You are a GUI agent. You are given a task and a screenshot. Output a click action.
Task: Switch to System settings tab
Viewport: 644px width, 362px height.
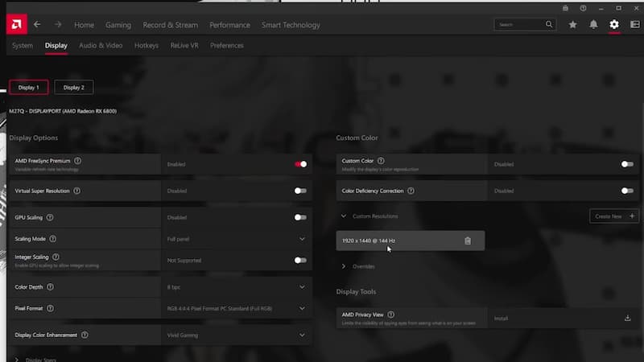(23, 46)
